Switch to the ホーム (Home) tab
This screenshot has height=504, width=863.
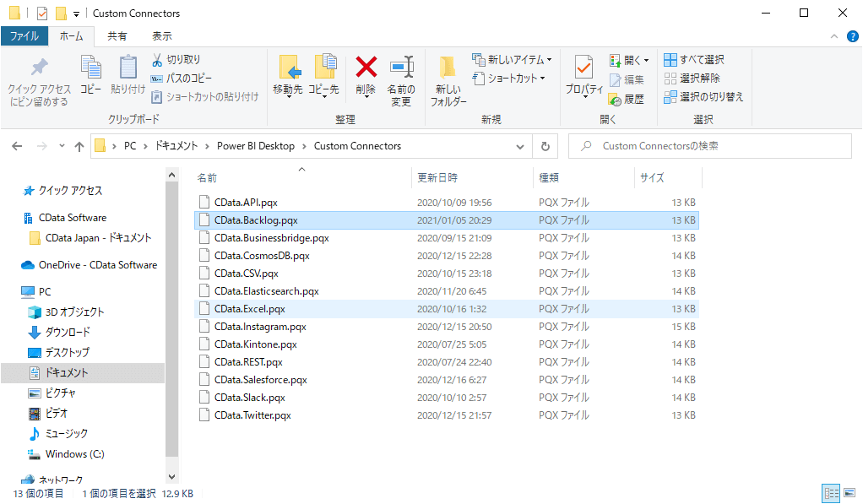pyautogui.click(x=72, y=36)
